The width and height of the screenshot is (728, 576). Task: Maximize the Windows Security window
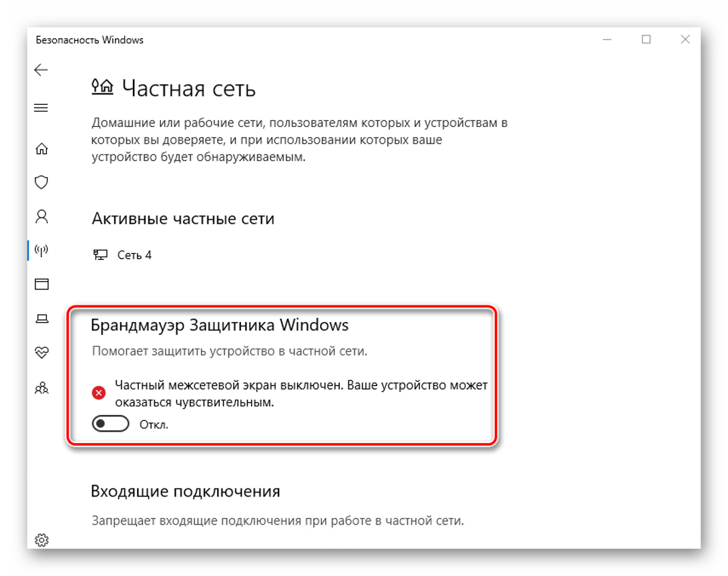[x=647, y=39]
